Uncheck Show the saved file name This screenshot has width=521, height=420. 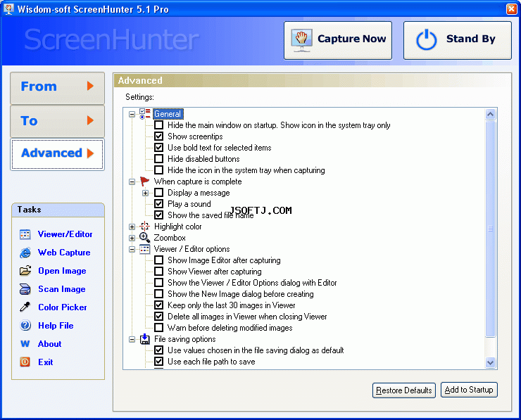(x=159, y=215)
